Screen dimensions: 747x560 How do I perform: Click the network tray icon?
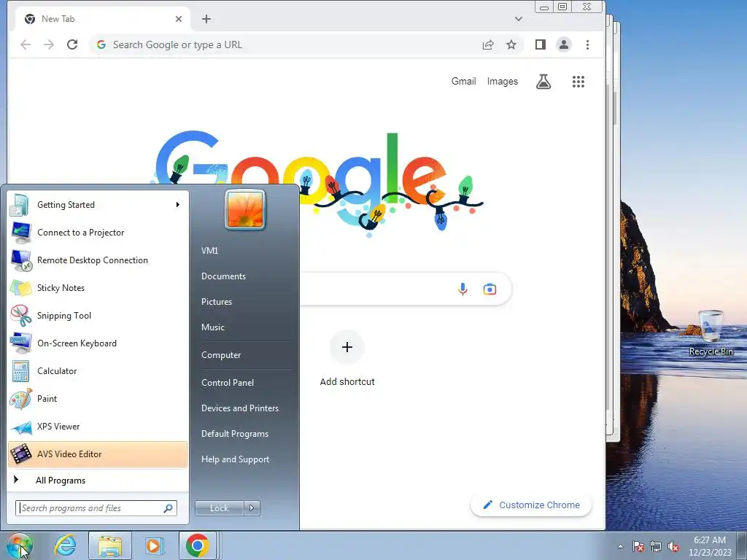[656, 546]
